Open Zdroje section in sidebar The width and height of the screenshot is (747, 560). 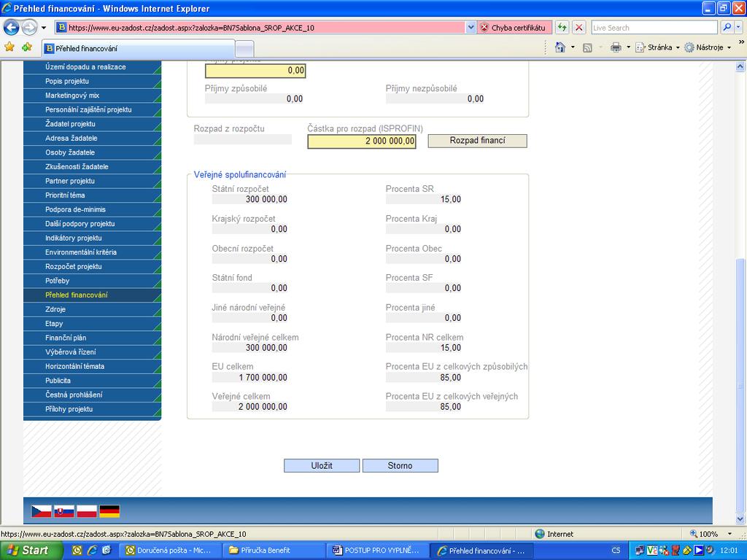[x=92, y=310]
